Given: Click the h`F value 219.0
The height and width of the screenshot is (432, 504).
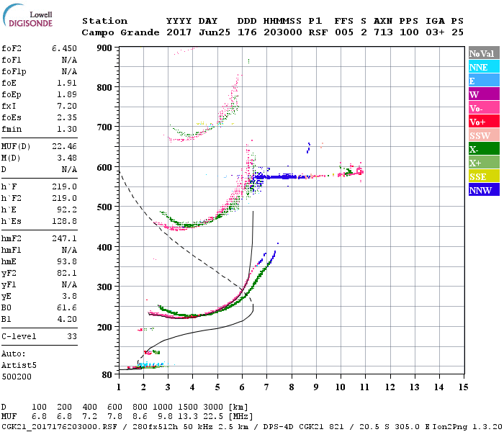Looking at the screenshot, I should (x=64, y=186).
